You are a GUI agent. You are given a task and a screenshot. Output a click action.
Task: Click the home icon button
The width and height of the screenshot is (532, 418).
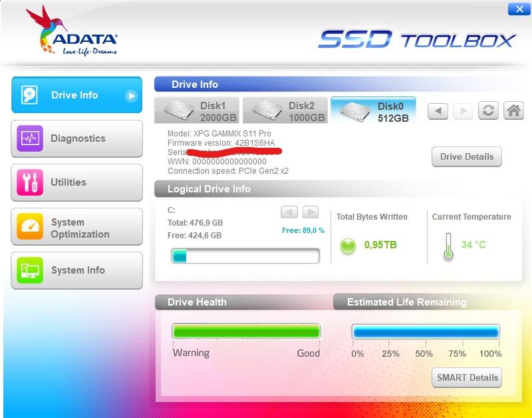click(x=513, y=110)
